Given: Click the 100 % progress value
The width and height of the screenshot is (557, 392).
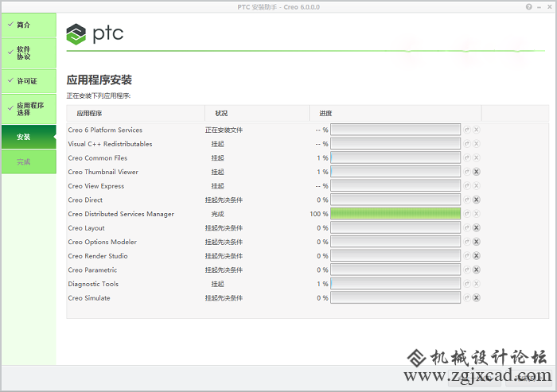Looking at the screenshot, I should pyautogui.click(x=319, y=214).
